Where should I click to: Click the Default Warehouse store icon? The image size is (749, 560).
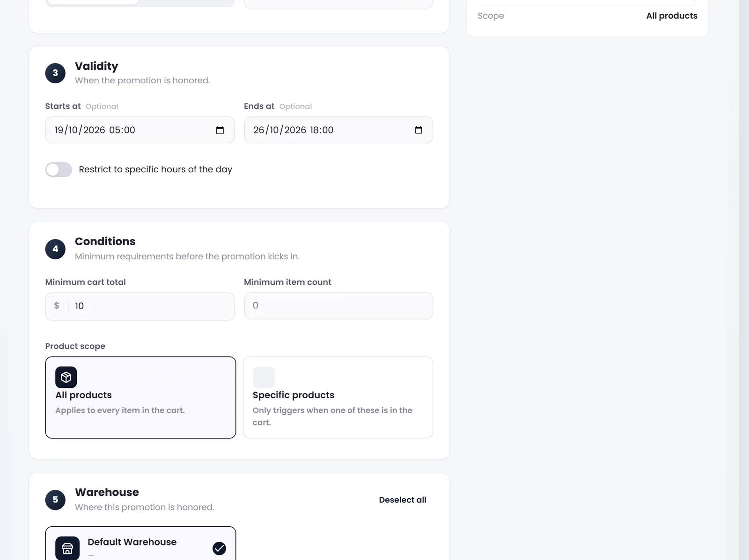point(67,548)
